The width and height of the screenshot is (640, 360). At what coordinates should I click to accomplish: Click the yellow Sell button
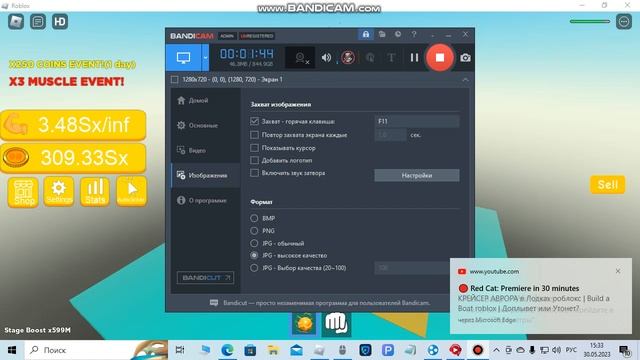coord(608,185)
